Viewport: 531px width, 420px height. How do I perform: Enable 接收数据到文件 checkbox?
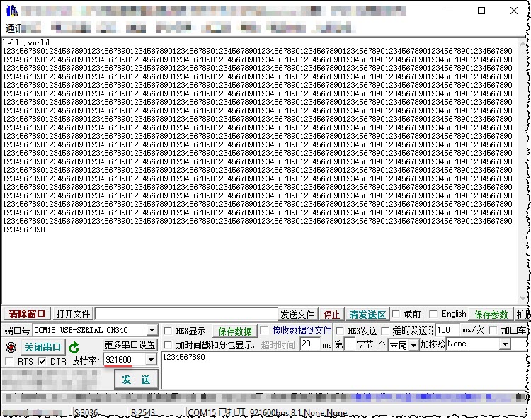(265, 330)
